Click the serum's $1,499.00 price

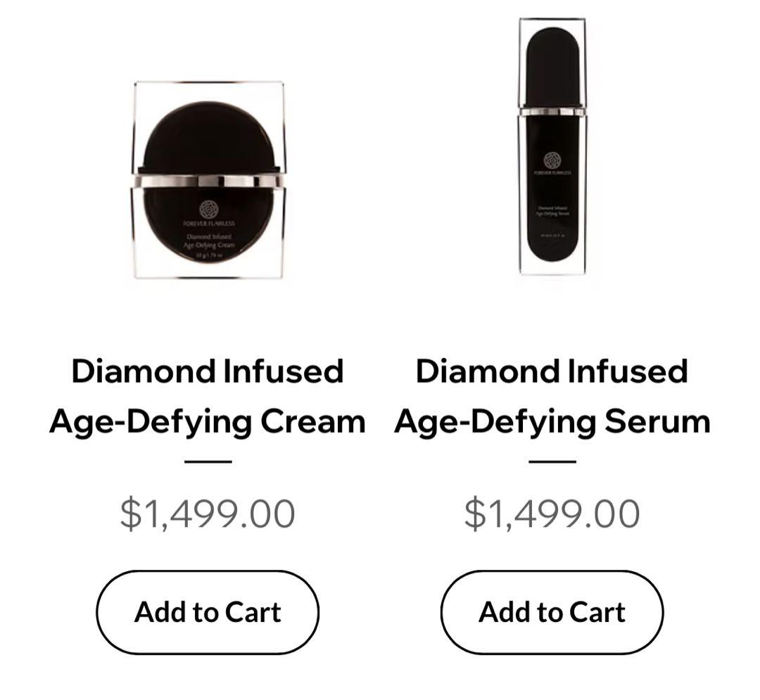coord(552,513)
